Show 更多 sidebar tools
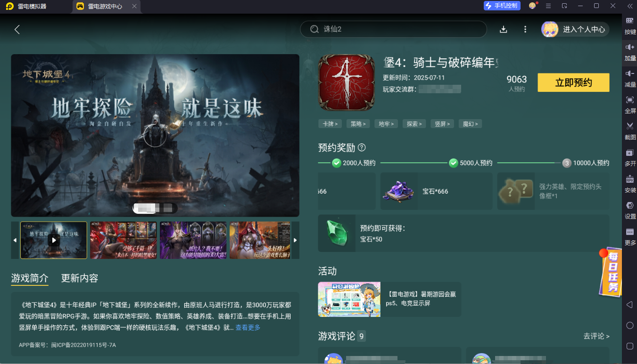The width and height of the screenshot is (637, 364). tap(630, 236)
